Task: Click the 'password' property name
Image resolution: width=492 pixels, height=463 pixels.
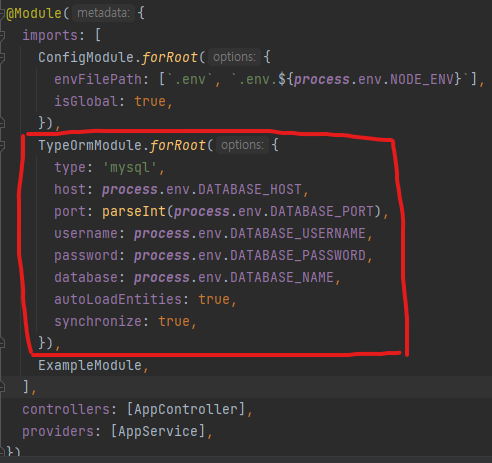Action: click(x=86, y=255)
